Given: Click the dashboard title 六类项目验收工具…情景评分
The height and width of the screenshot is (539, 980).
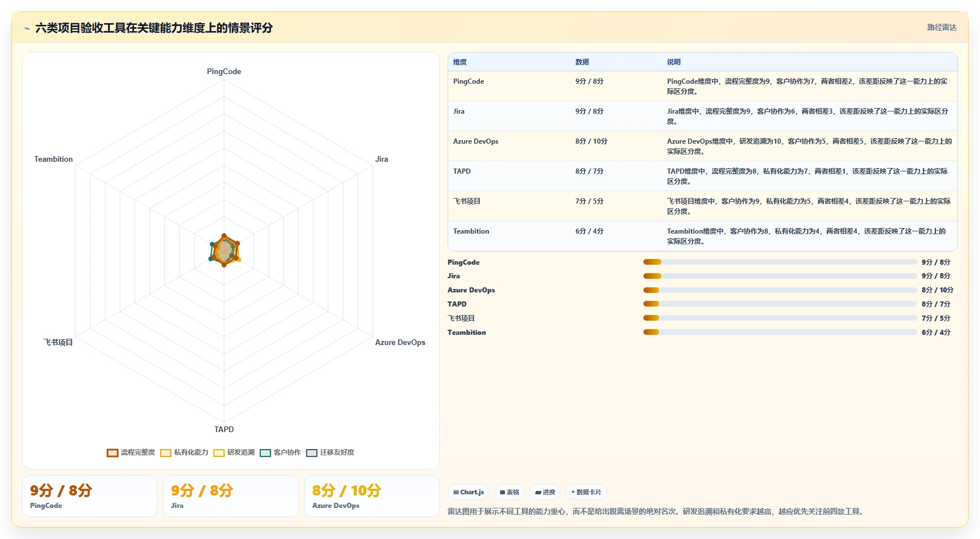Looking at the screenshot, I should (154, 28).
